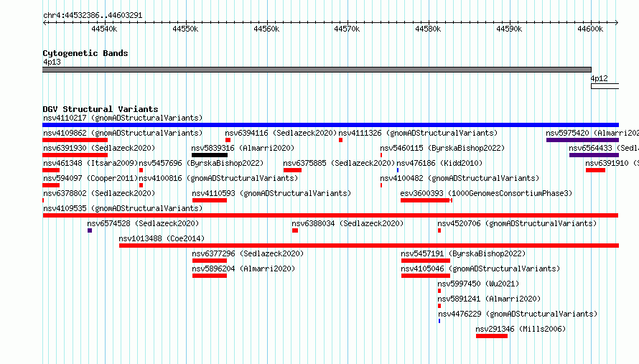Screen dimensions: 639x364
Task: Open the nsv5896204 Almarri2020 variant label
Action: pyautogui.click(x=243, y=269)
